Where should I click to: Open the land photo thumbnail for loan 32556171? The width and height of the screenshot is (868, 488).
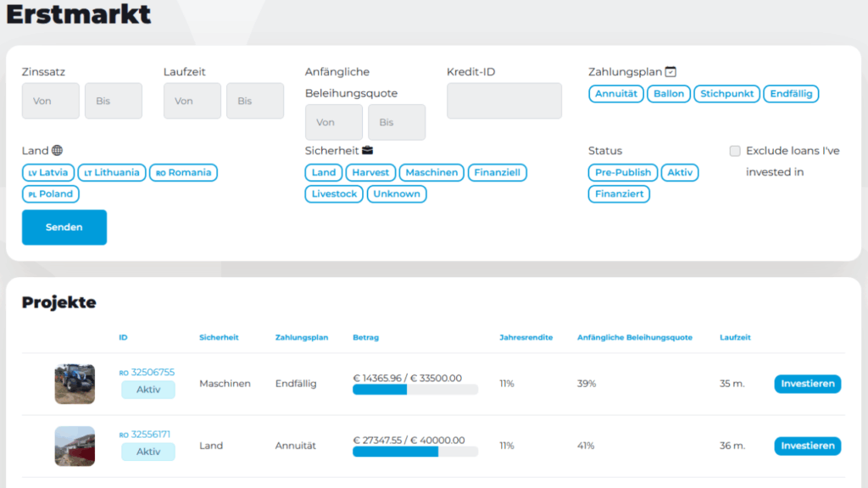75,446
